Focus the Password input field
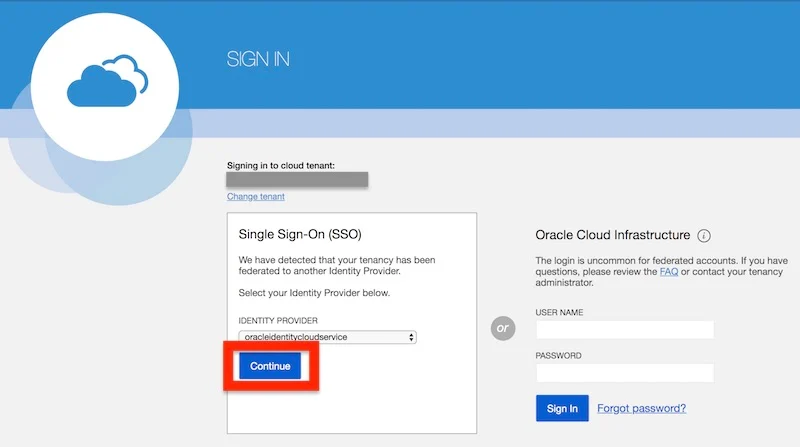 coord(625,373)
